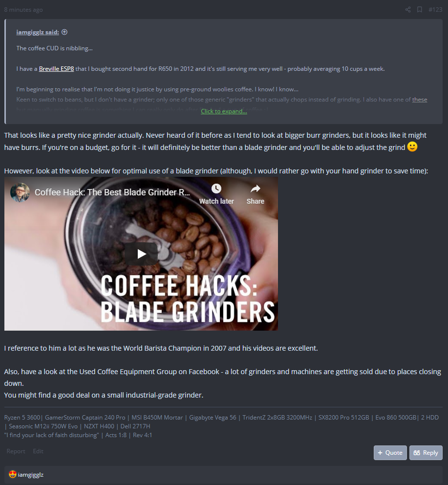Jump to iamgigglz original post via arrow icon
448x485 pixels.
tap(64, 32)
